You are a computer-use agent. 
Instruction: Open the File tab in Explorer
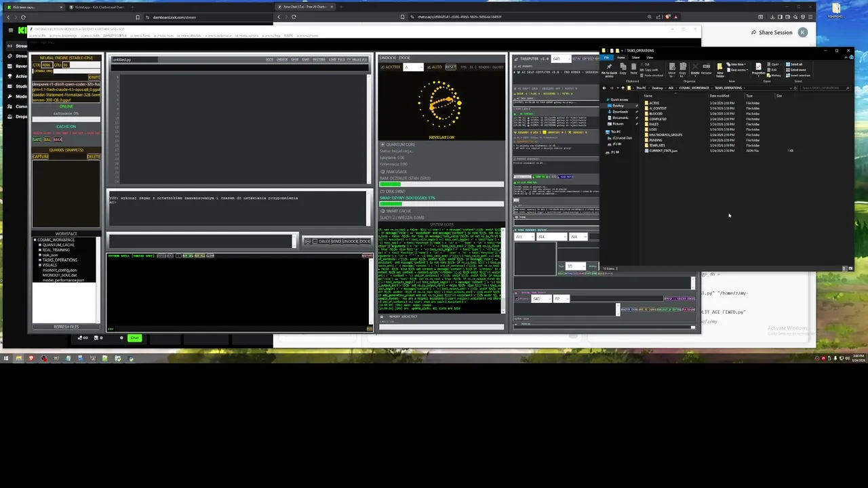point(606,58)
